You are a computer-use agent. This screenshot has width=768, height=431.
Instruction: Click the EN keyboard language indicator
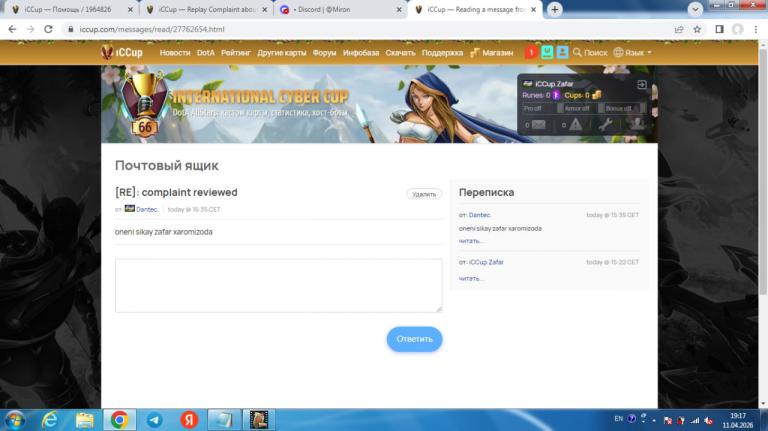pos(619,419)
